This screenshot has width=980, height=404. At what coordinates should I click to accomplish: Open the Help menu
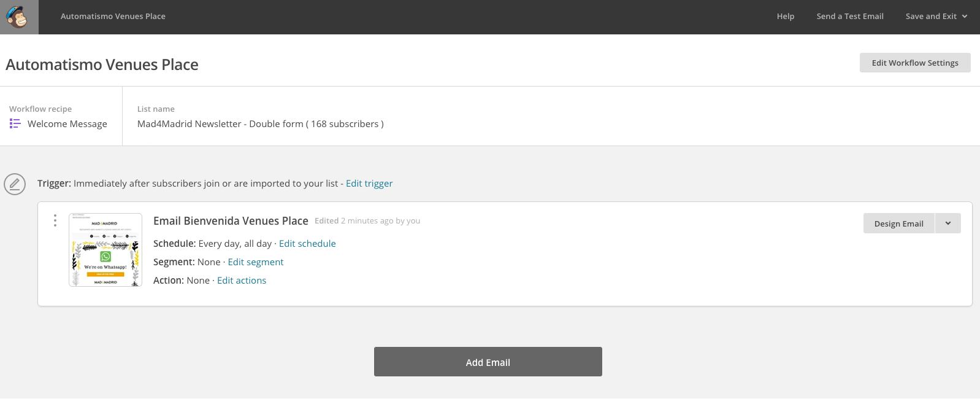pos(785,17)
